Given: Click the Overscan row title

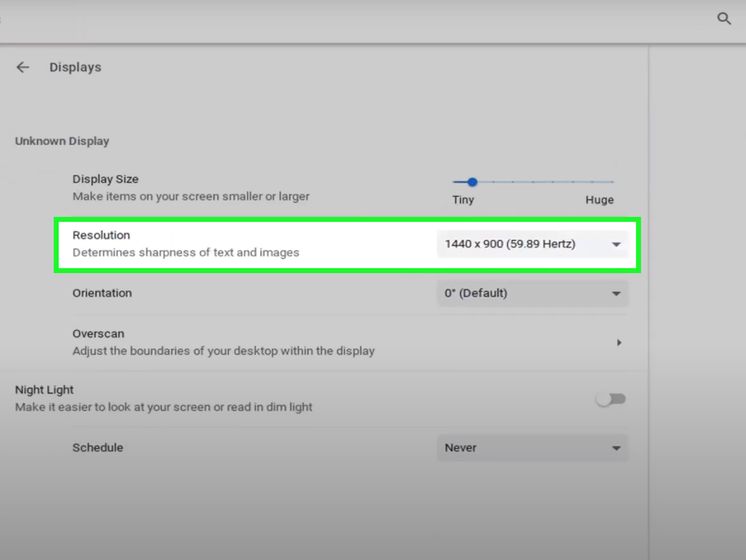Looking at the screenshot, I should click(99, 334).
